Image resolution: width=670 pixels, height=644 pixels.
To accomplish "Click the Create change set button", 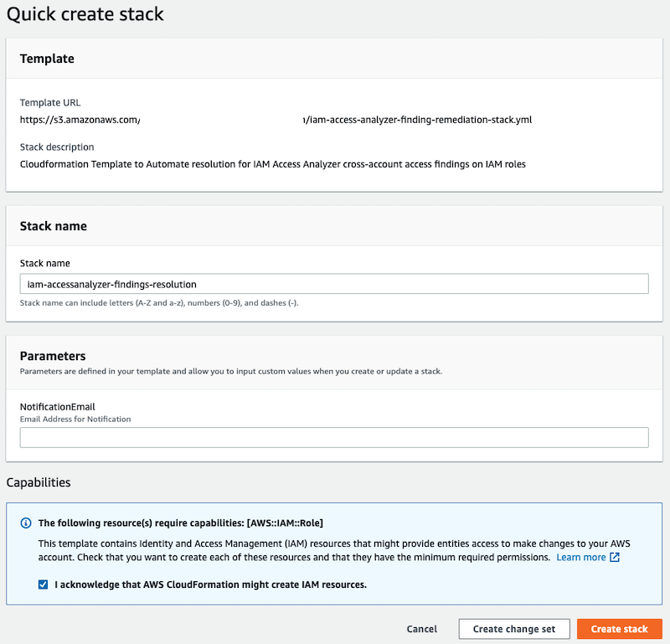I will (x=513, y=628).
